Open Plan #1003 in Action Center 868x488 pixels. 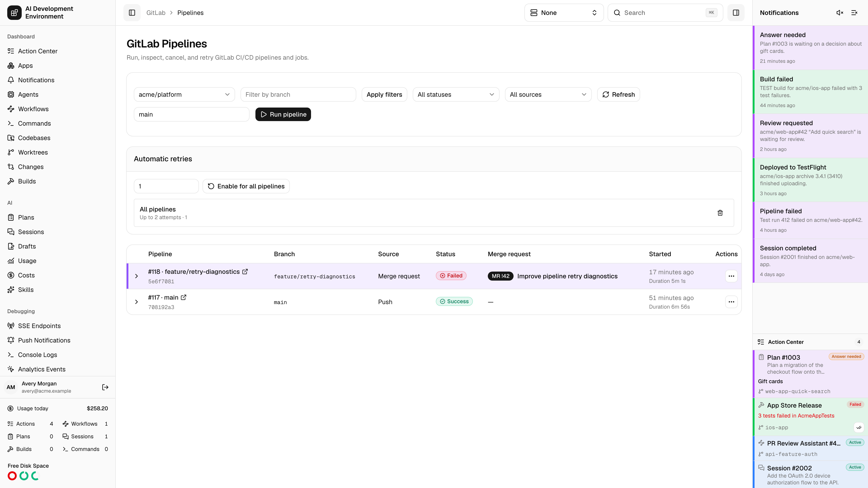810,374
